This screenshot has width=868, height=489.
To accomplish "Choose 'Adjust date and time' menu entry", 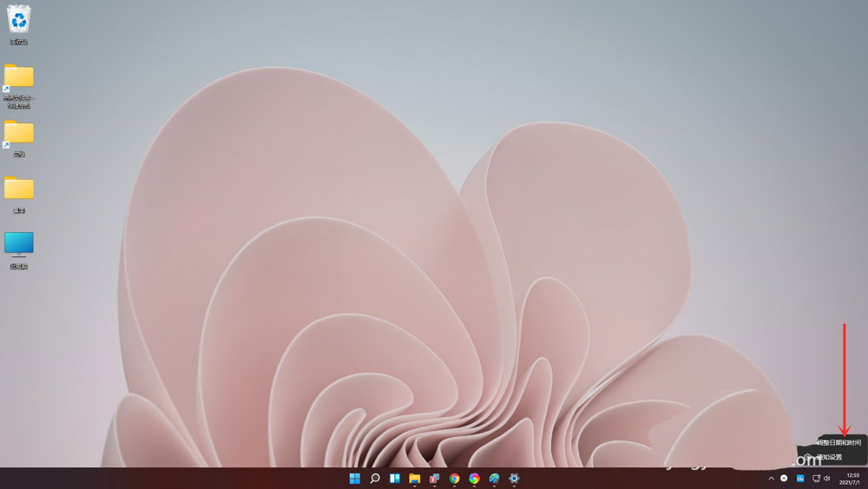I will tap(838, 442).
